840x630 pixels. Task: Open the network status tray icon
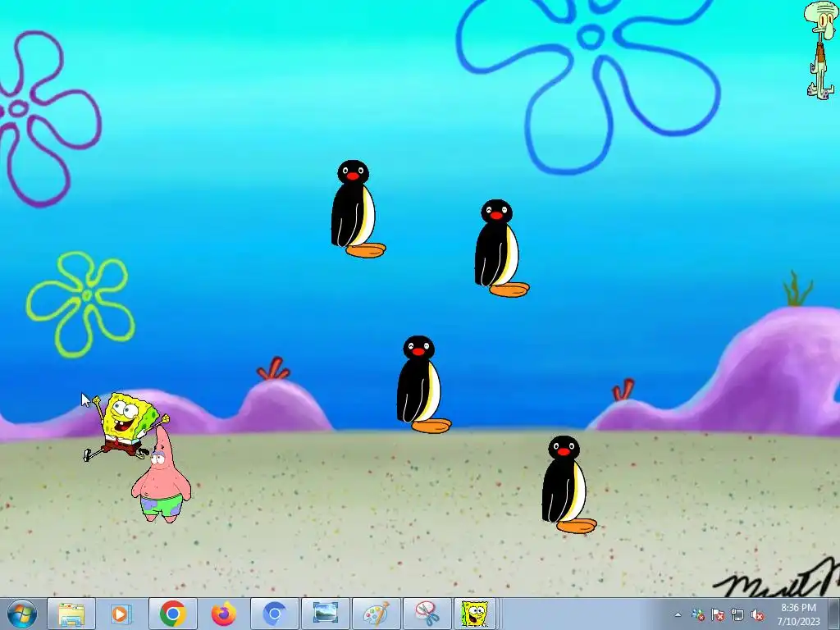pyautogui.click(x=737, y=615)
